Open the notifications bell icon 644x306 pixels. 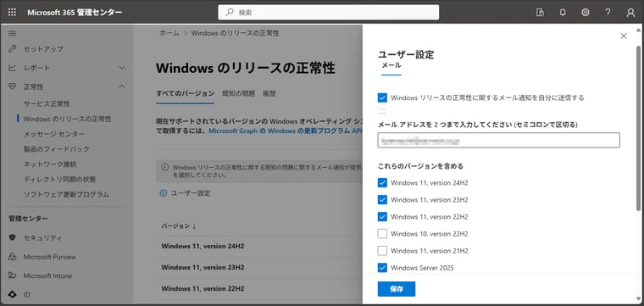click(563, 13)
